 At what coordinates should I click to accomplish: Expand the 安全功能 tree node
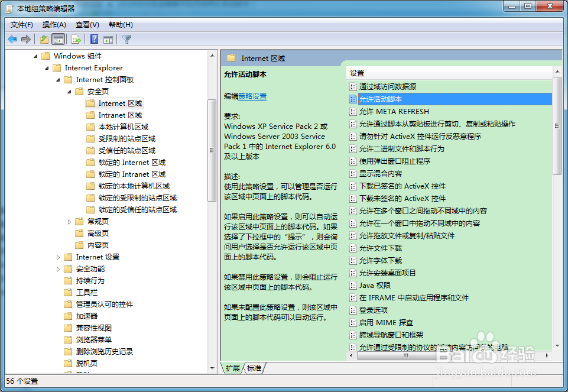point(58,269)
